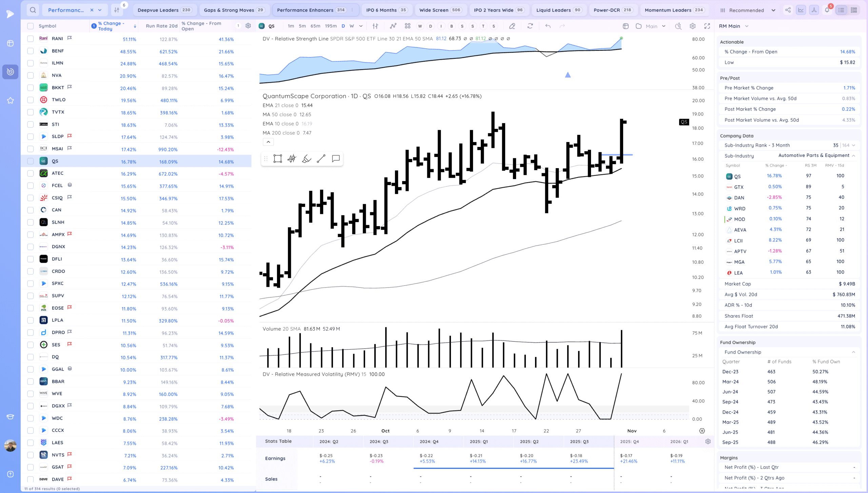This screenshot has width=868, height=493.
Task: Click the search magnifier icon
Action: coord(33,10)
